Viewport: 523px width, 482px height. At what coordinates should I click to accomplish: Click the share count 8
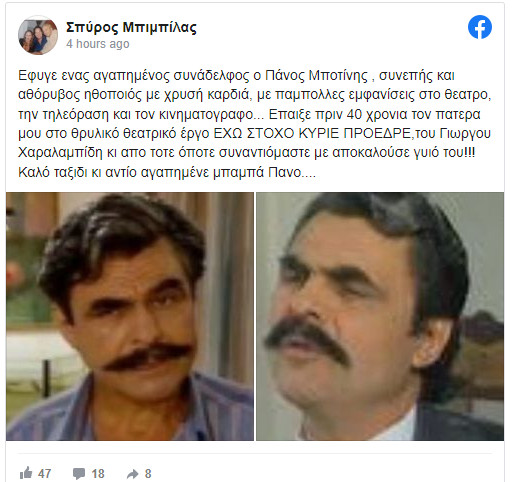click(148, 474)
